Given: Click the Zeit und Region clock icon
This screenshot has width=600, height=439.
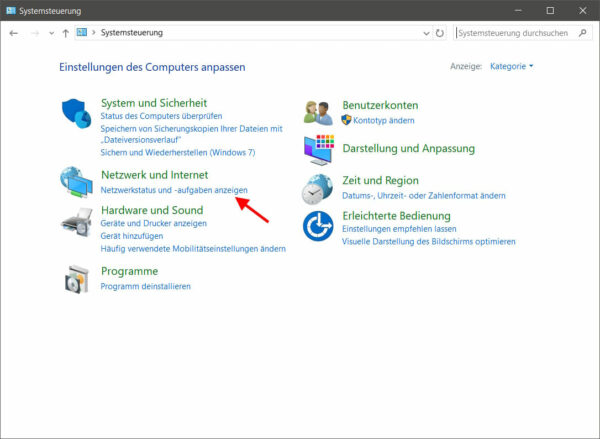Looking at the screenshot, I should point(318,187).
